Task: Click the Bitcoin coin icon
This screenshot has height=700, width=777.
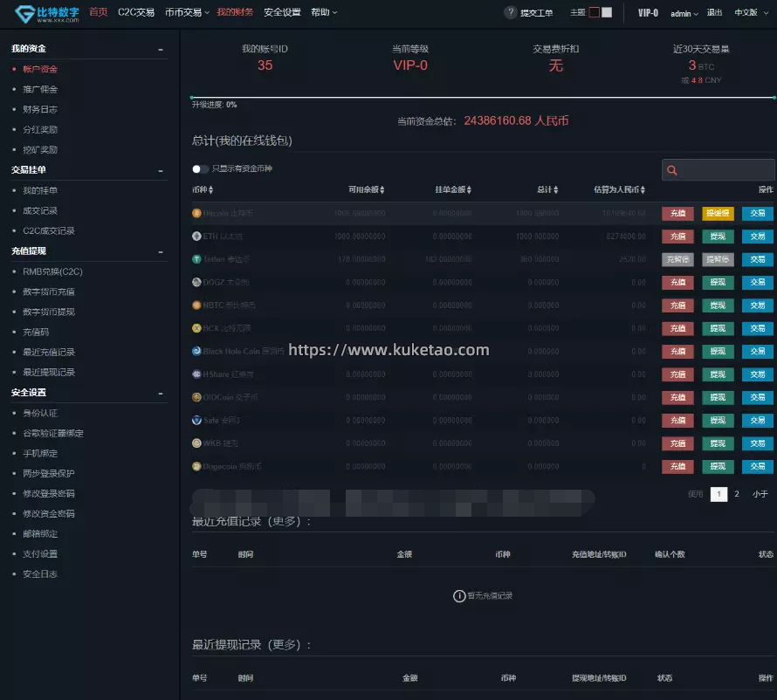Action: click(196, 213)
